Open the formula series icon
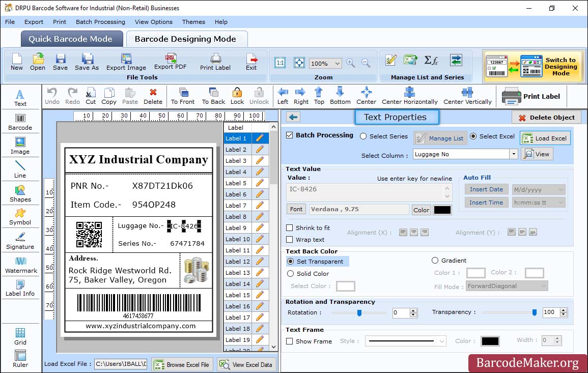Image resolution: width=588 pixels, height=373 pixels. pos(431,61)
